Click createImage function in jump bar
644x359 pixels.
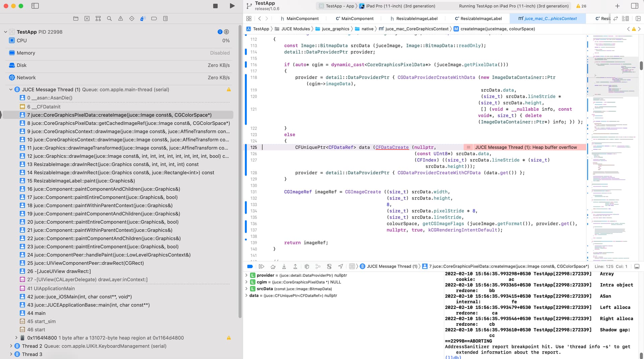[494, 29]
